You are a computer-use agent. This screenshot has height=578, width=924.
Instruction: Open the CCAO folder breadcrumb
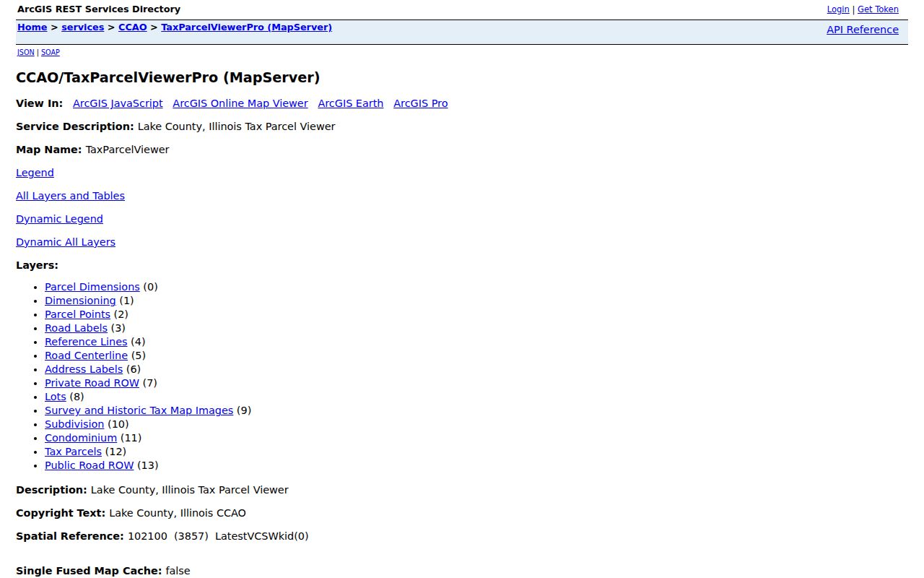pos(133,27)
